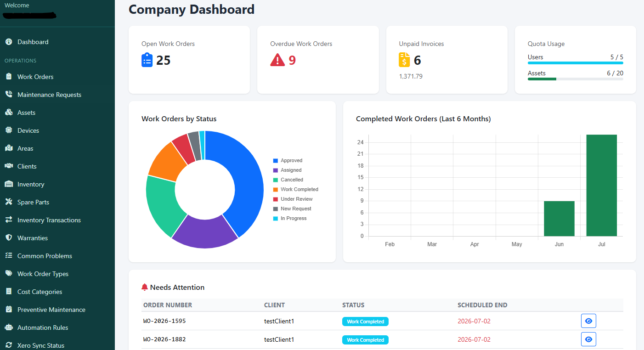Click the Automation Rules robot icon
644x350 pixels.
tap(8, 327)
